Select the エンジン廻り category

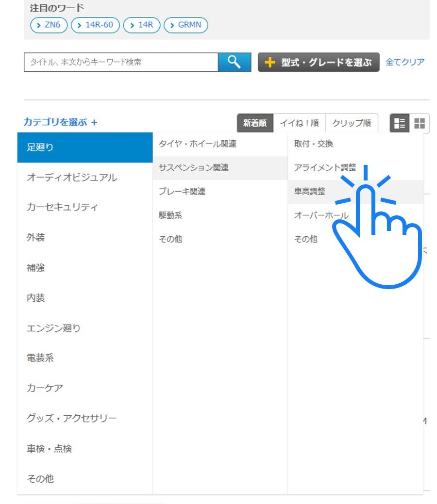point(85,328)
